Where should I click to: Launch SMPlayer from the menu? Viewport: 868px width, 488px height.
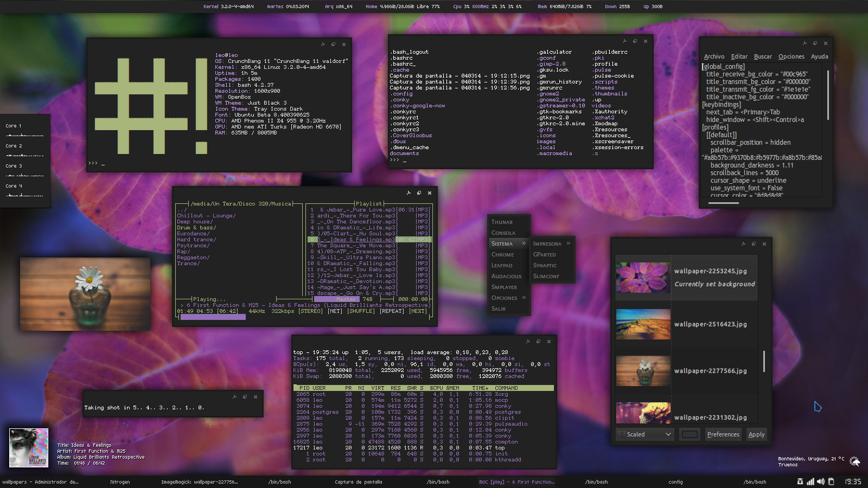click(x=509, y=287)
